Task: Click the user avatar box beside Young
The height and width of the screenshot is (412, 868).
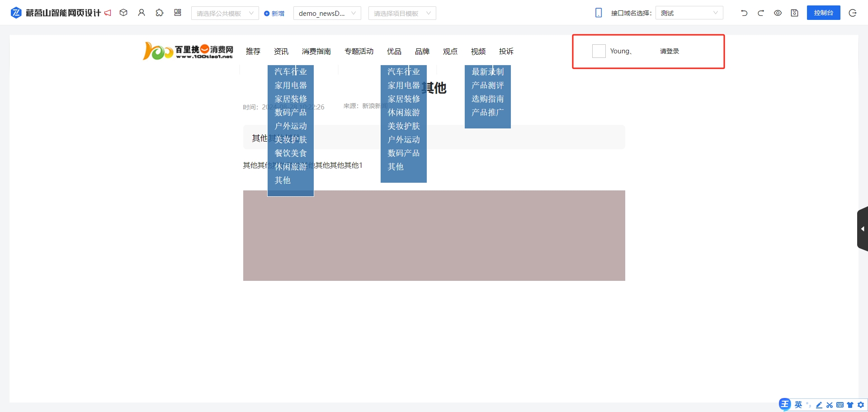Action: pos(599,51)
